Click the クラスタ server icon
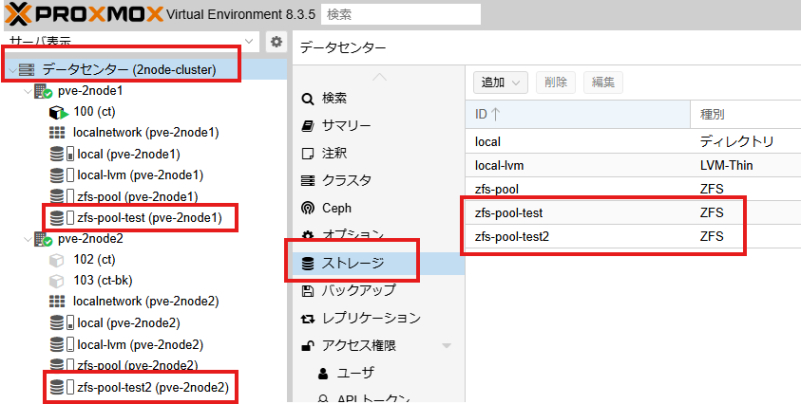This screenshot has height=404, width=801. point(308,181)
